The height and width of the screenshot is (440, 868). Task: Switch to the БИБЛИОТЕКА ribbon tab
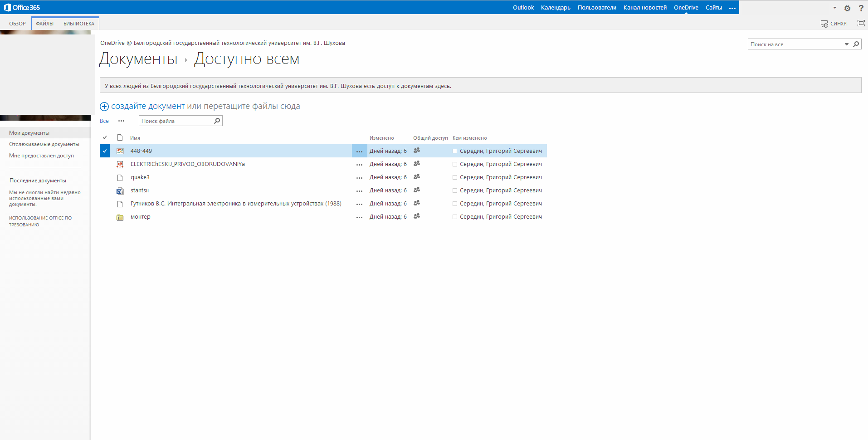tap(79, 24)
